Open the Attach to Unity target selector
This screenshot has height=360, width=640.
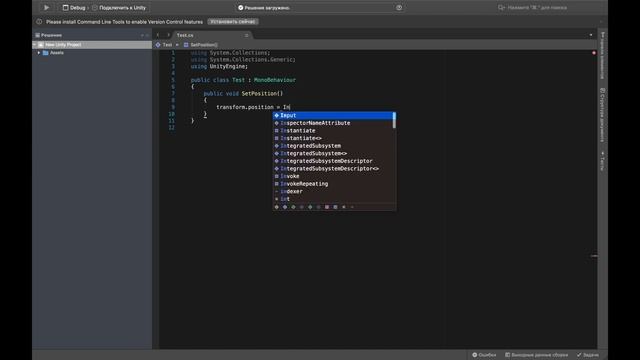coord(119,8)
